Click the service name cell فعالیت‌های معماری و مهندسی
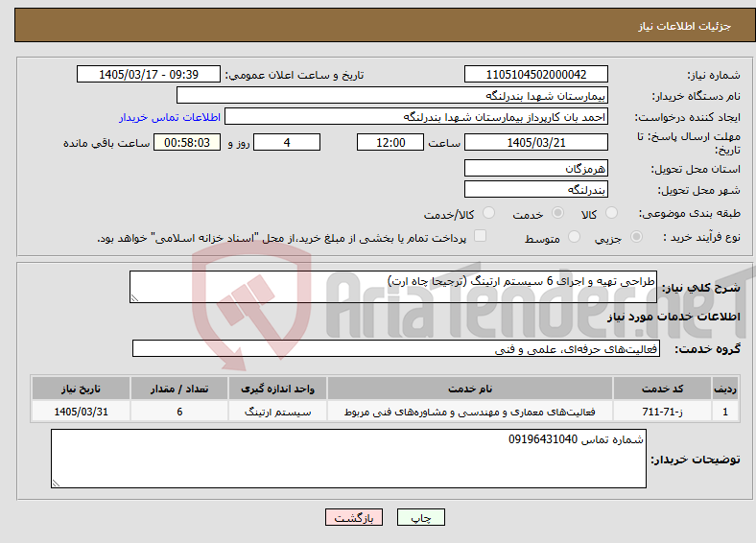Viewport: 756px width, 543px height. coord(470,412)
